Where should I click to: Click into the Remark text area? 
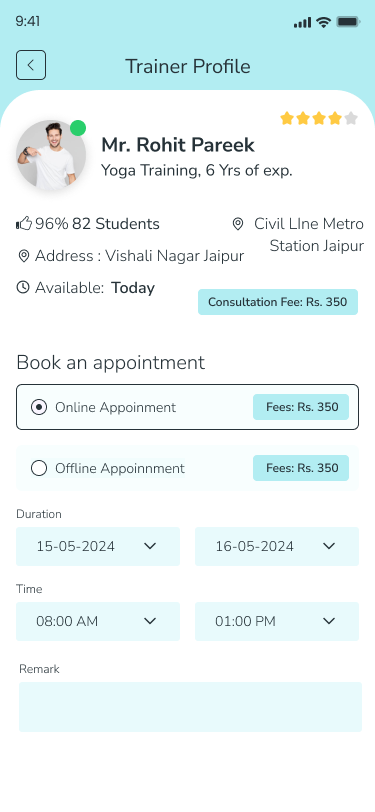pos(190,707)
